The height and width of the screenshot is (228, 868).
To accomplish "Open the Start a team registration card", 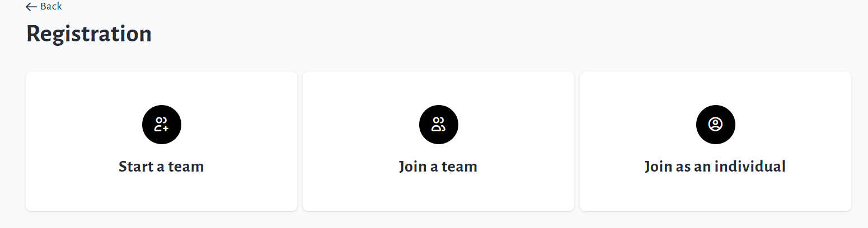I will [x=161, y=141].
